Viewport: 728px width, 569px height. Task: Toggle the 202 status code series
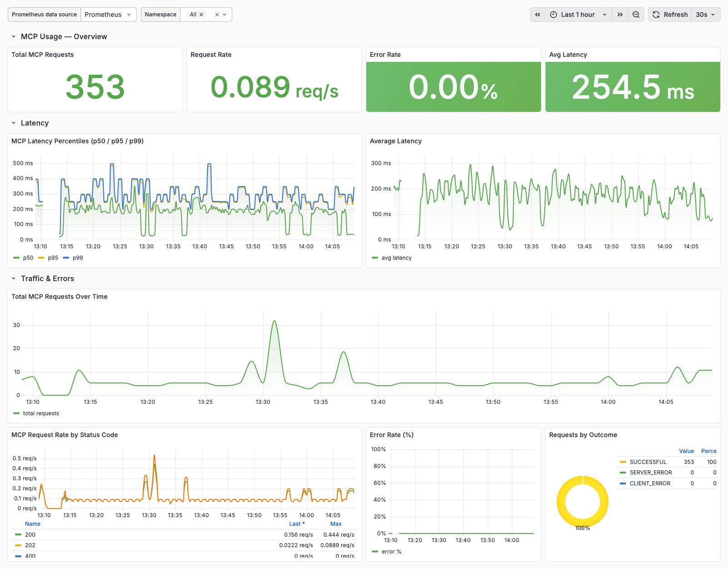[30, 545]
